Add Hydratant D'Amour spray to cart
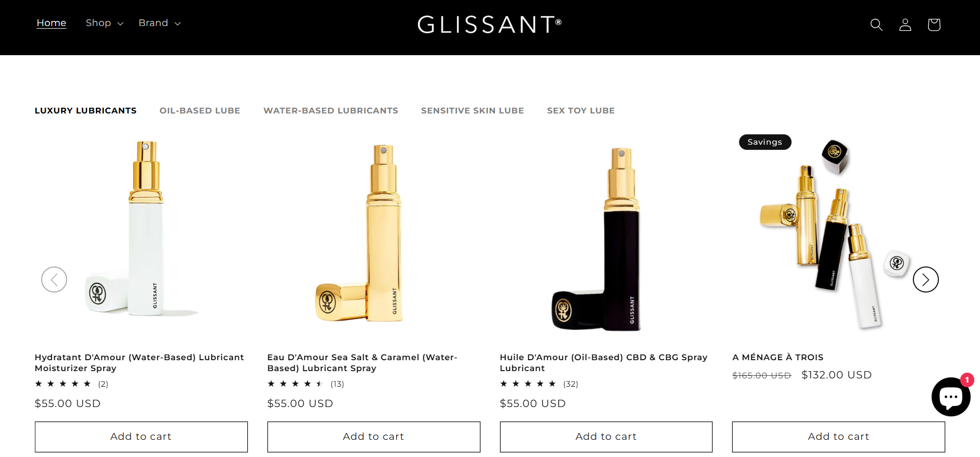 point(141,437)
